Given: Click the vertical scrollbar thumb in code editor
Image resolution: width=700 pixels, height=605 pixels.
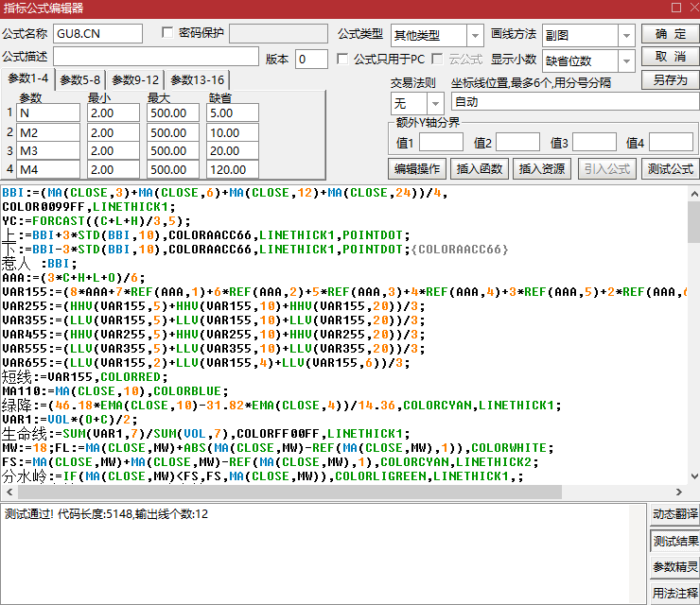Looking at the screenshot, I should point(694,222).
